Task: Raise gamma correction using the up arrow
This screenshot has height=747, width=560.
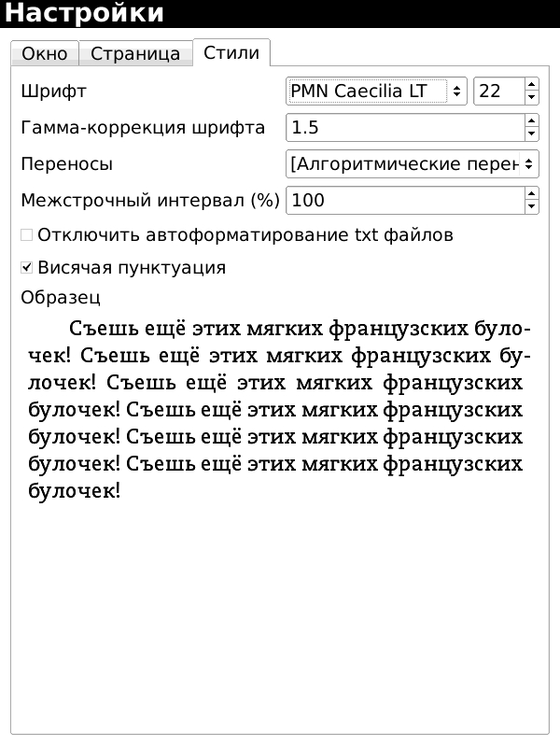Action: [532, 121]
